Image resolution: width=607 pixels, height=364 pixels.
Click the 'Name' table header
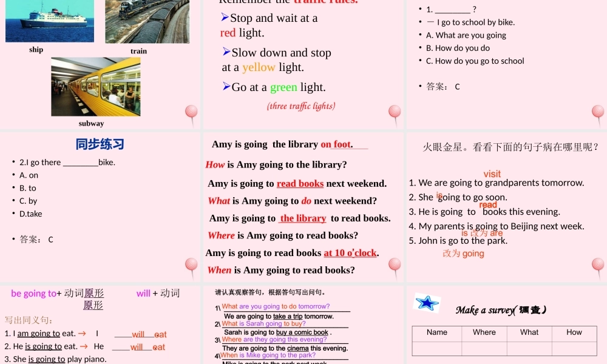click(x=436, y=332)
